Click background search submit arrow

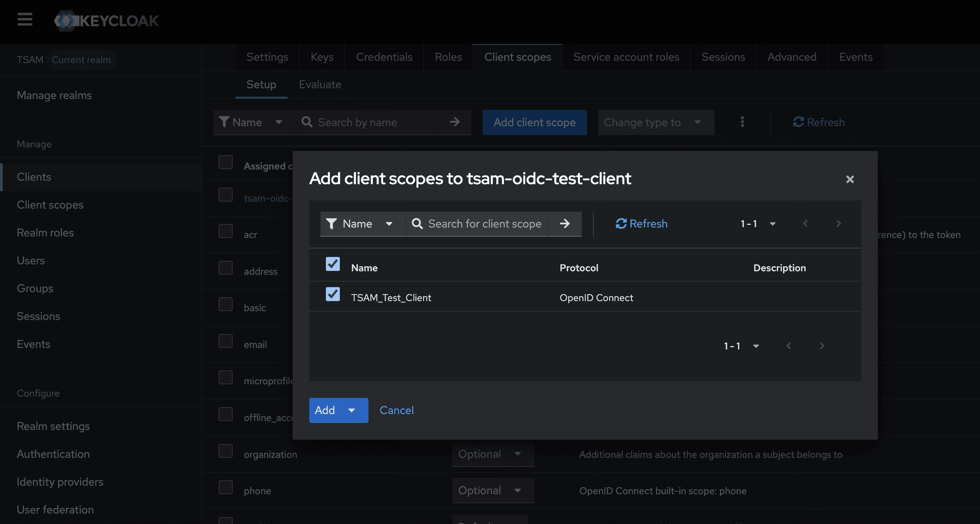(x=455, y=122)
